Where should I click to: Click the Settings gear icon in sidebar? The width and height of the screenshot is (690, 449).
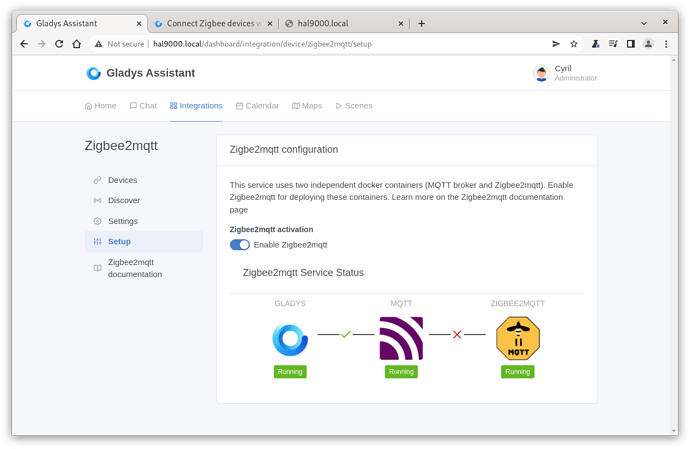[97, 221]
